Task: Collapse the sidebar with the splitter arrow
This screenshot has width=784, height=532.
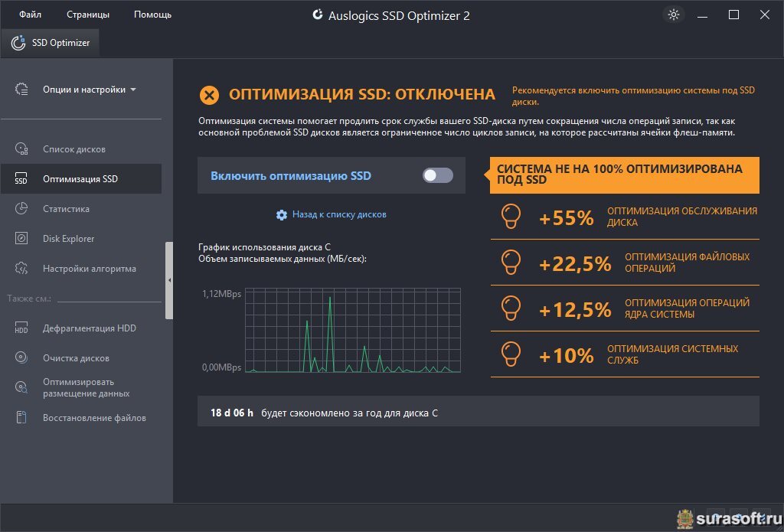Action: click(169, 280)
